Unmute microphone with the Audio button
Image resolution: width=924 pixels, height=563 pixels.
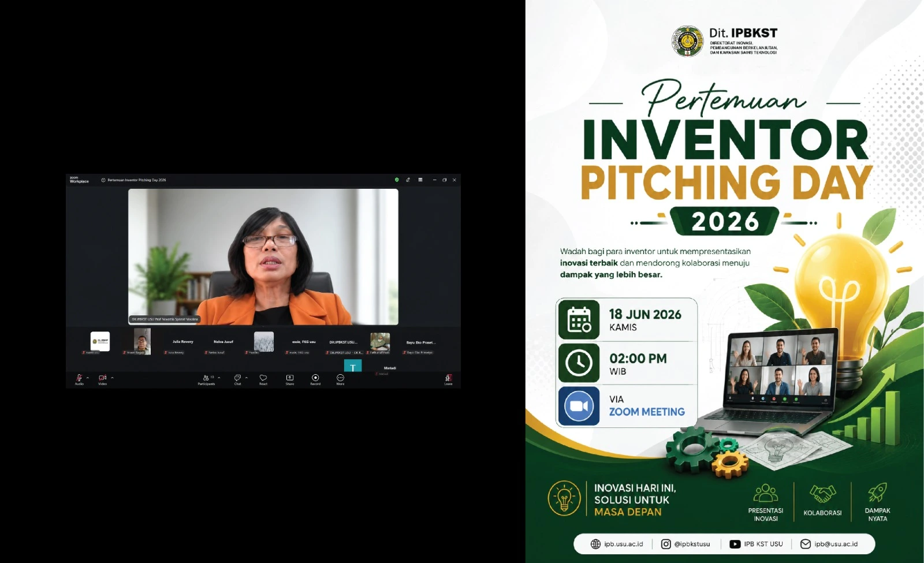tap(79, 379)
